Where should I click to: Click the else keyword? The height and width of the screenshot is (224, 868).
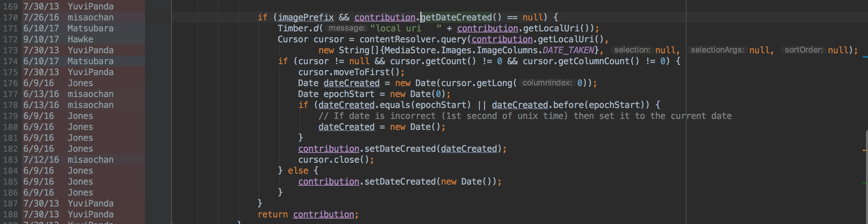(x=298, y=170)
